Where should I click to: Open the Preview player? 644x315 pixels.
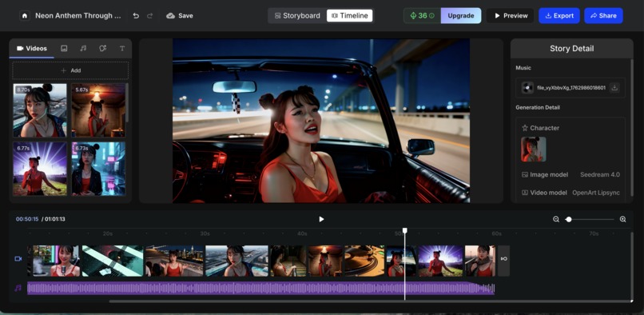[x=511, y=16]
